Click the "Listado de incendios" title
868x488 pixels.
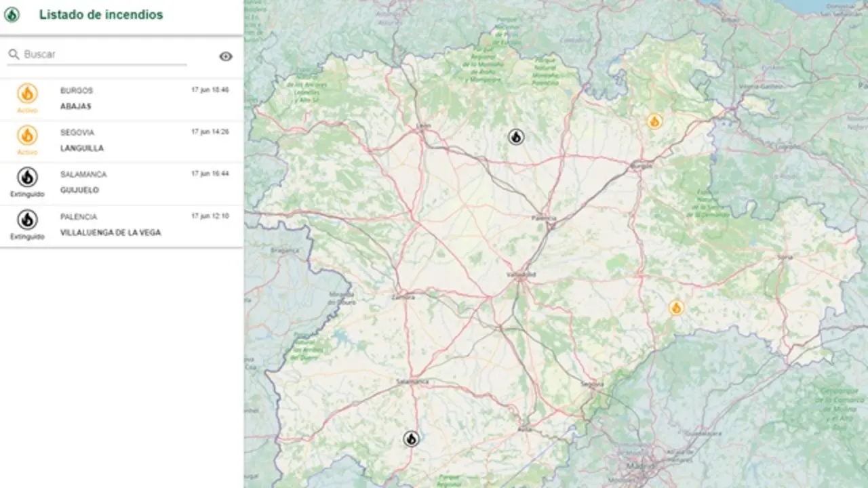[101, 15]
